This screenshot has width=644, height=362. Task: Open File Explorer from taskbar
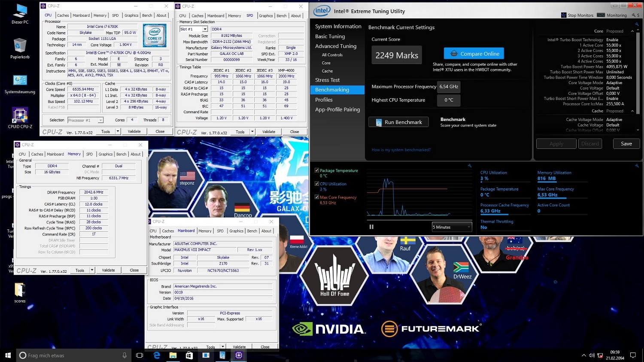pos(173,355)
